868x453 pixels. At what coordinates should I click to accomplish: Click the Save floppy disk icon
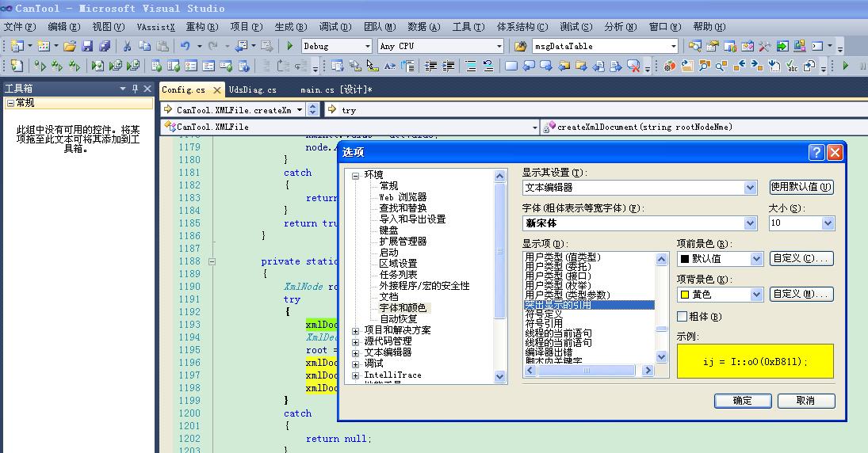coord(87,46)
